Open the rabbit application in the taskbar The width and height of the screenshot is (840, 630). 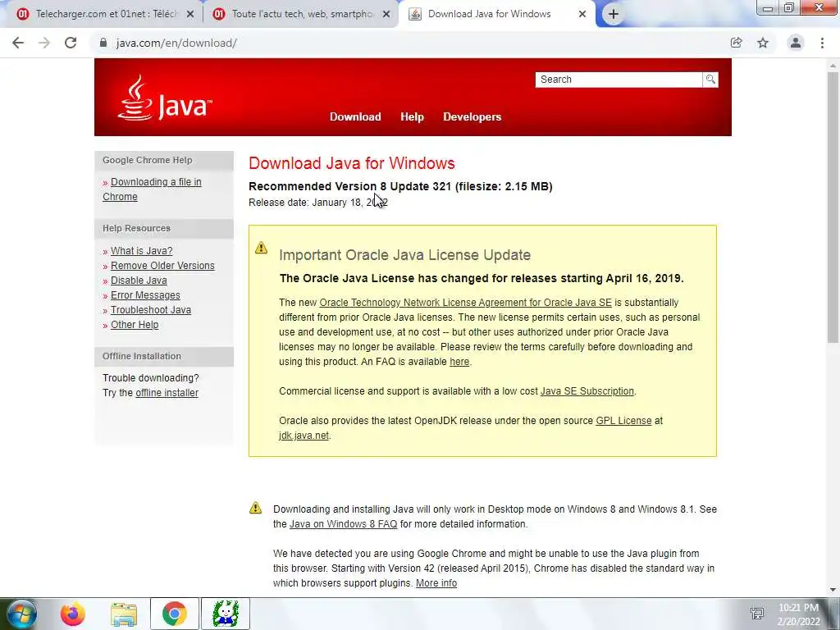pyautogui.click(x=226, y=614)
